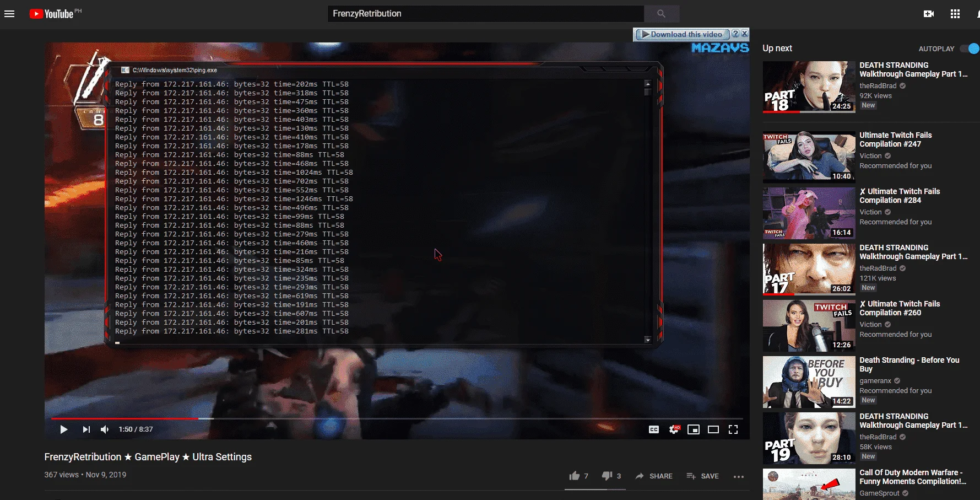Play the video

pyautogui.click(x=63, y=429)
